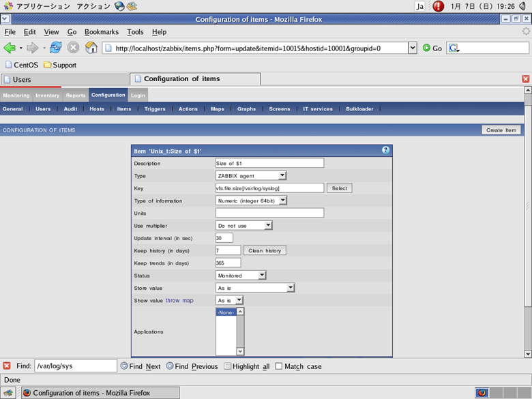Open the CentOS bookmark

click(21, 65)
